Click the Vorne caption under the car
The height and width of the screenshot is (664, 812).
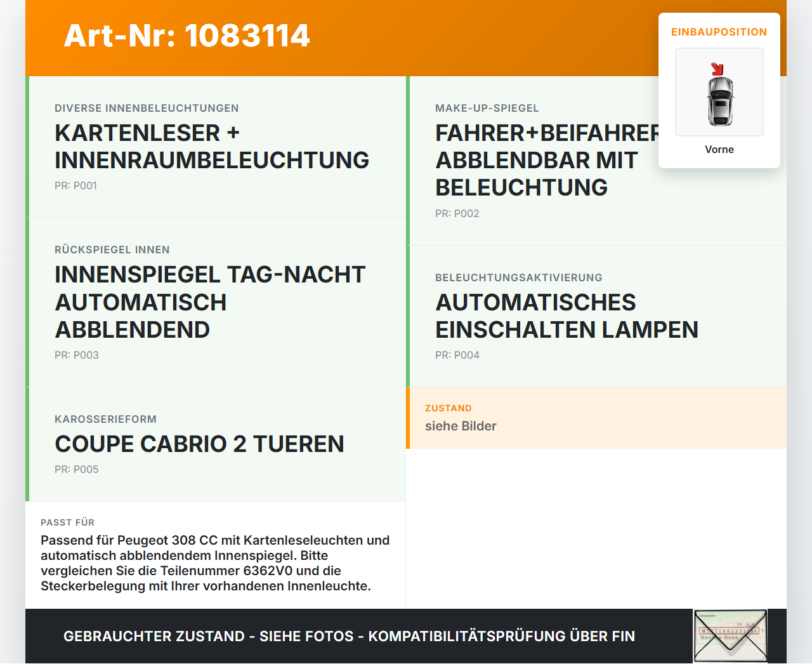pyautogui.click(x=719, y=150)
